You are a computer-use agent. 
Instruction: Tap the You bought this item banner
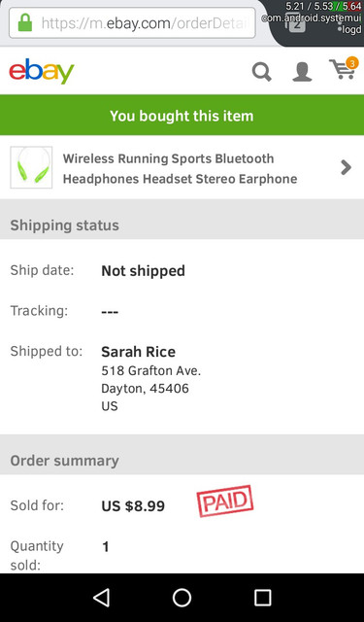(x=182, y=116)
